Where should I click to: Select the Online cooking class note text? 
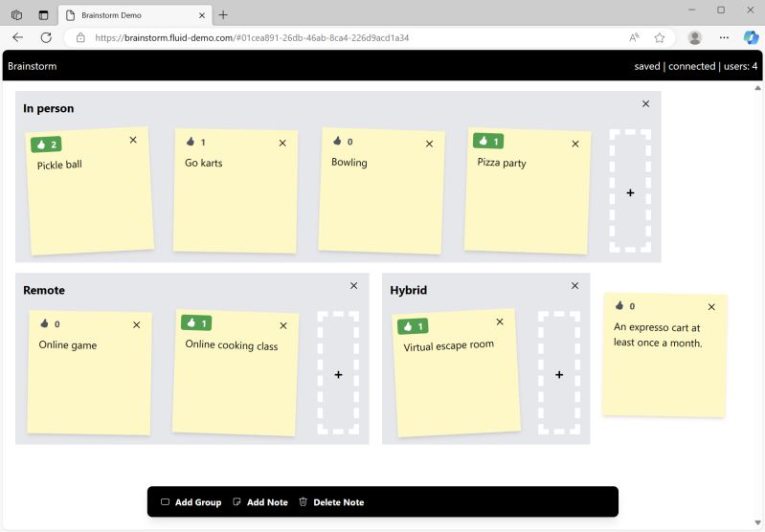[232, 345]
